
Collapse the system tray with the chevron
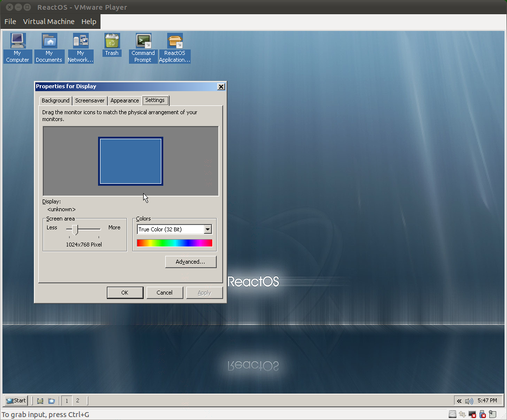459,400
